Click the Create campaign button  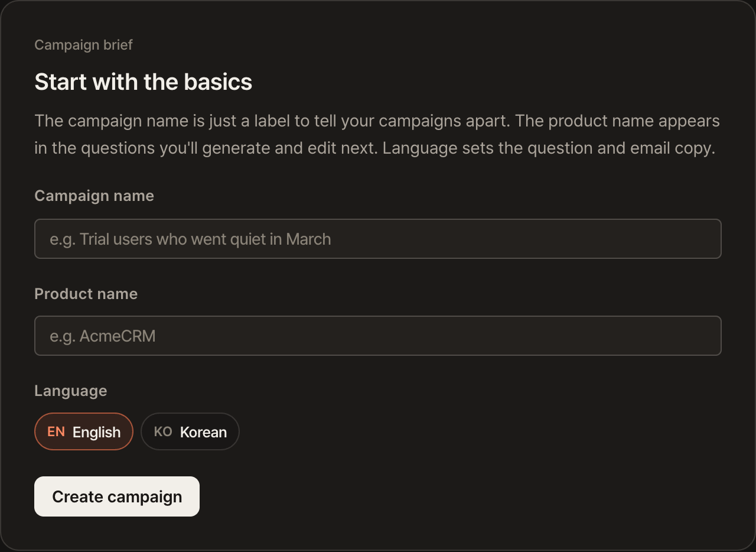coord(117,496)
